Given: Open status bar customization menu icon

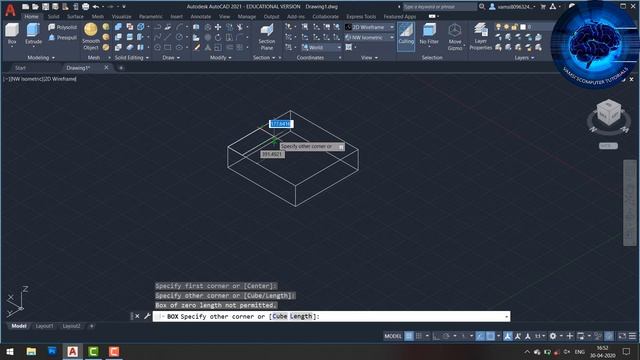Looking at the screenshot, I should (x=632, y=336).
